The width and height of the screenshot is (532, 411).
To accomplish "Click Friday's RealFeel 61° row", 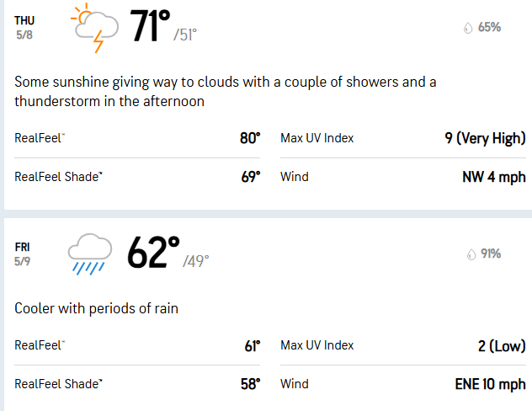I will pos(137,345).
